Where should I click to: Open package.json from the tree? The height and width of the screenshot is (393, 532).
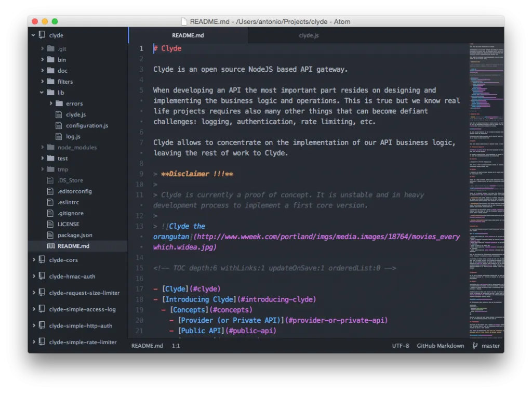pos(75,235)
